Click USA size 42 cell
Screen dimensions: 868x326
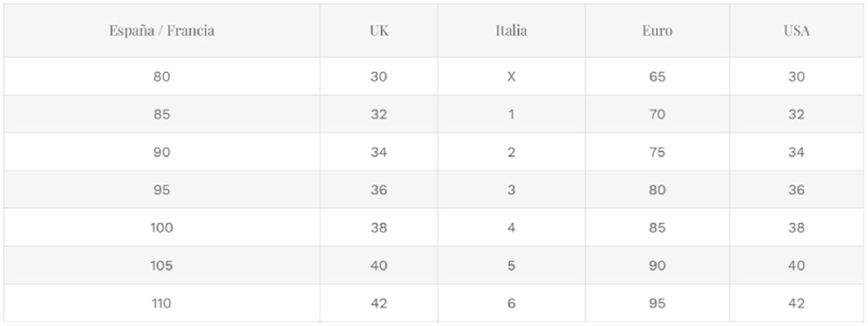tap(796, 303)
